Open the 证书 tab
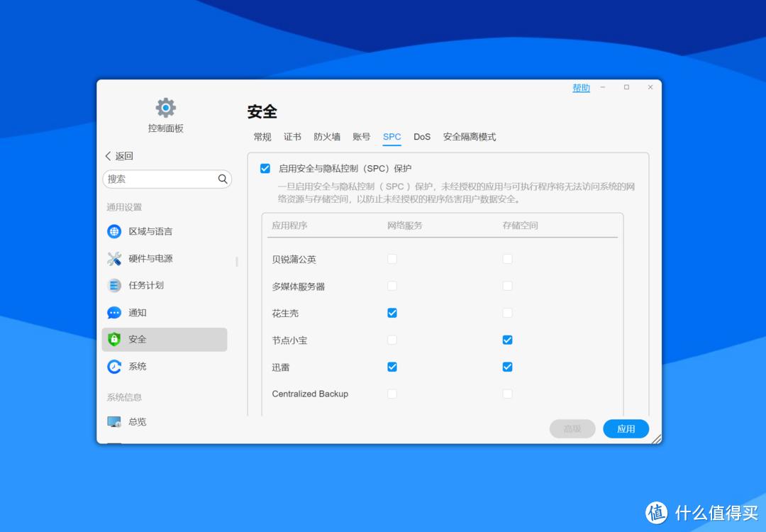 point(292,137)
